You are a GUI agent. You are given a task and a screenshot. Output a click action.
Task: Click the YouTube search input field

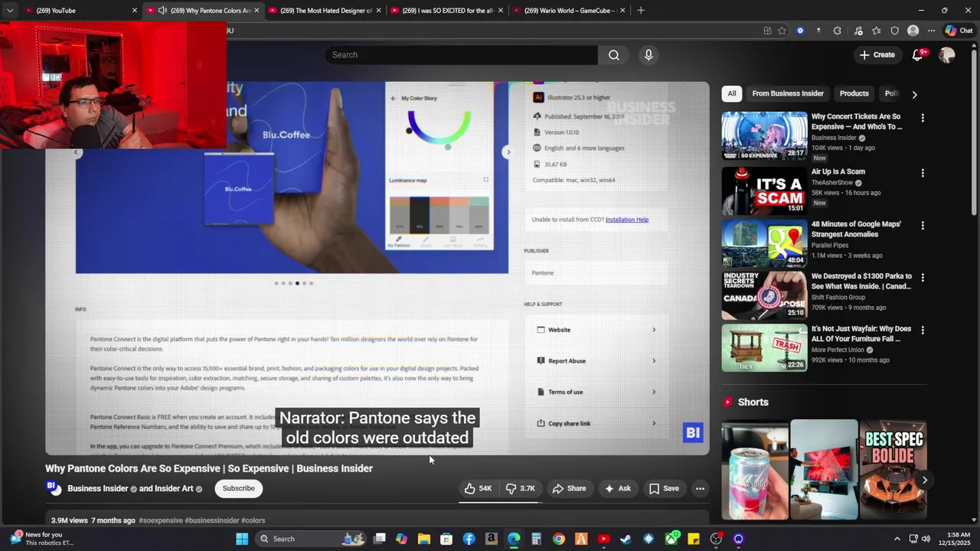tap(462, 55)
